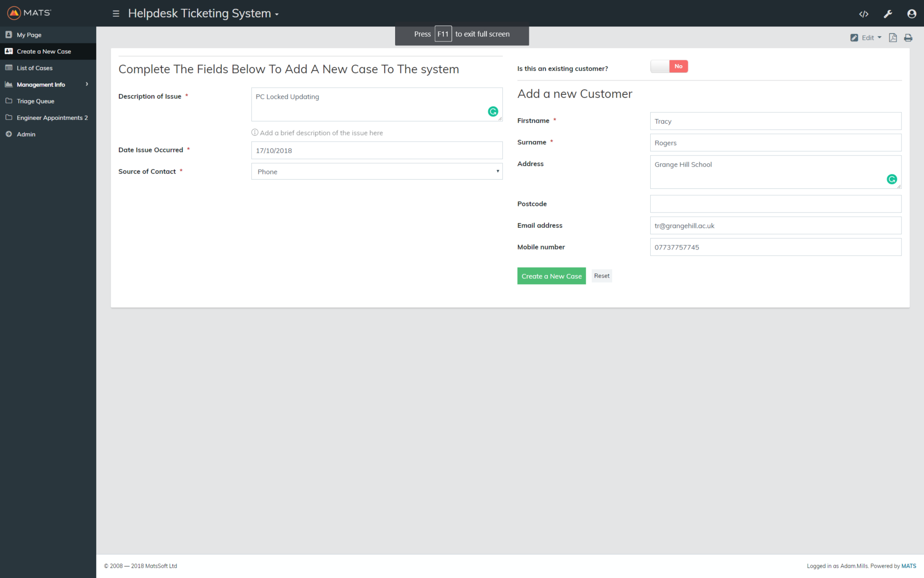This screenshot has width=924, height=578.
Task: Open the wrench settings icon
Action: (888, 14)
